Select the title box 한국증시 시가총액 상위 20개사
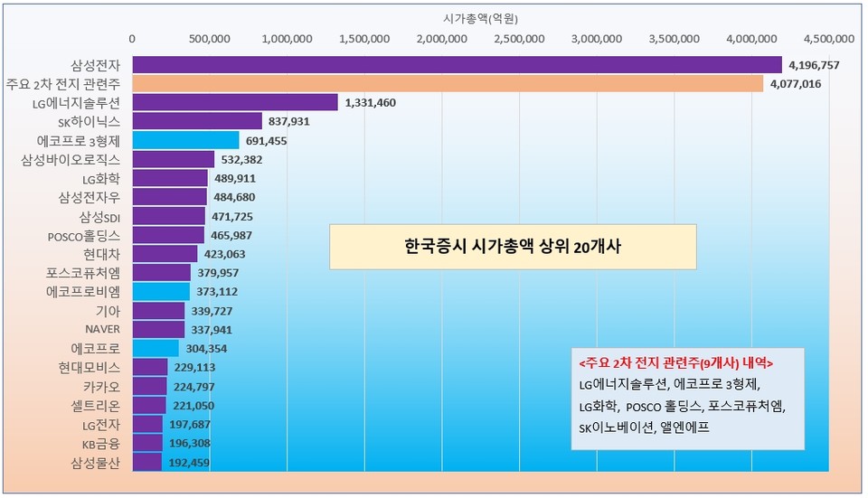This screenshot has width=868, height=498. click(x=513, y=247)
